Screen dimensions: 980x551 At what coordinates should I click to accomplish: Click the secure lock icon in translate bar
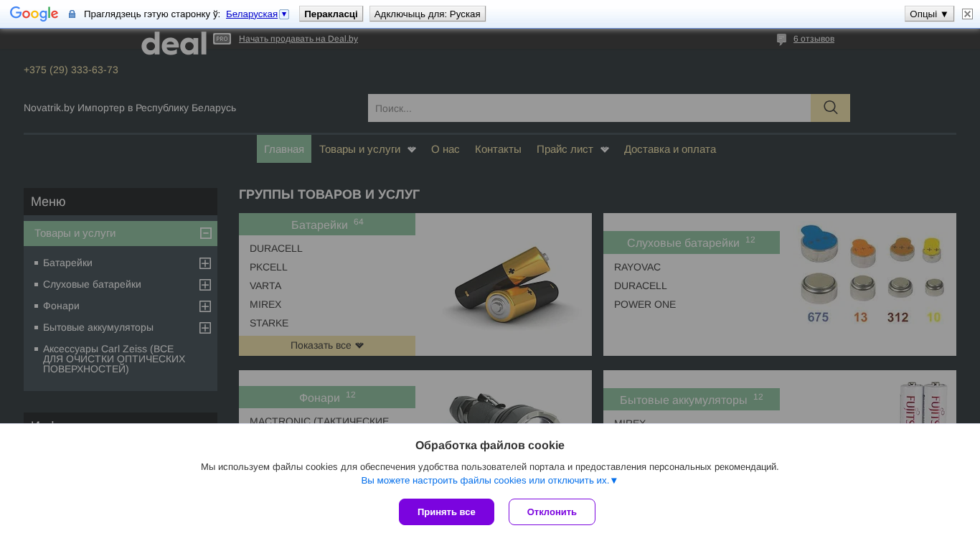pos(72,14)
